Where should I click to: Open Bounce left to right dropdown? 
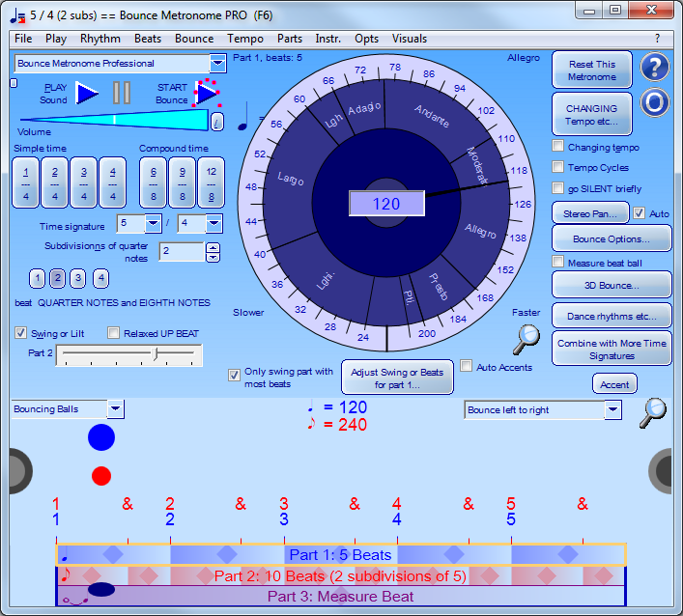(x=612, y=409)
